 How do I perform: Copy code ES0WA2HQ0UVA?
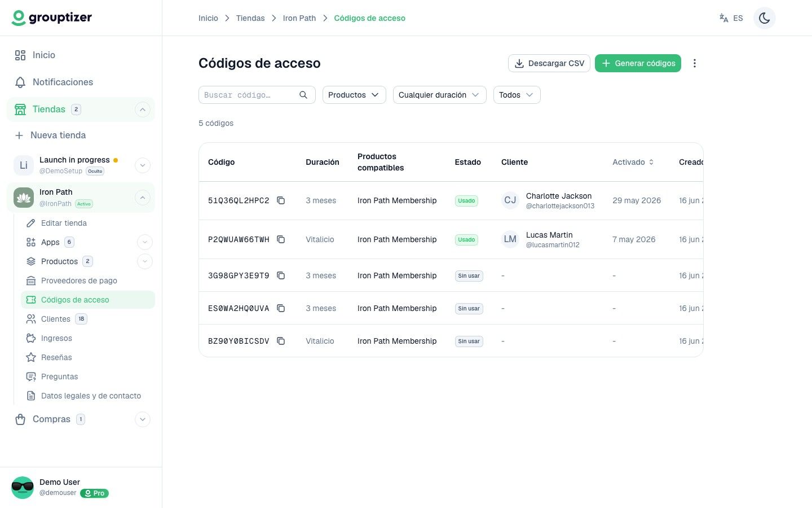281,308
